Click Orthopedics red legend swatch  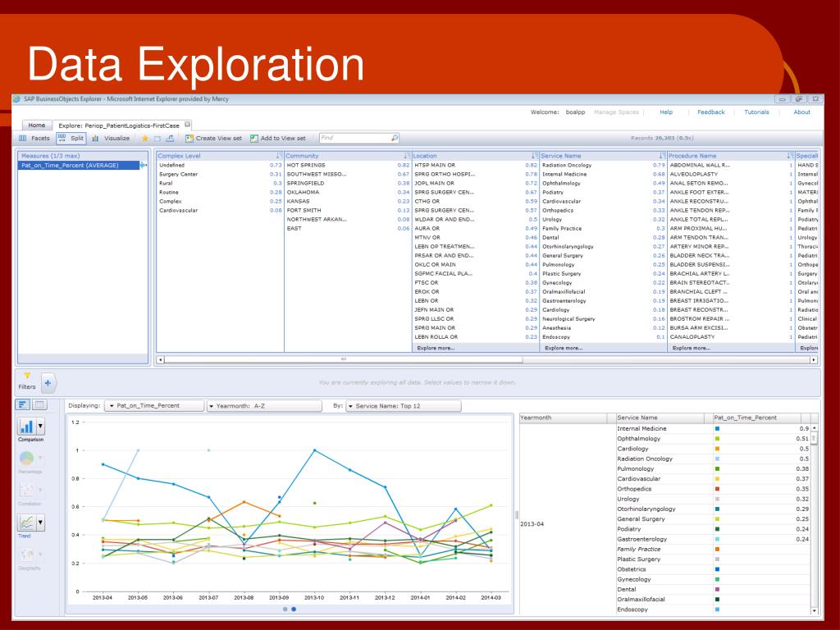717,489
